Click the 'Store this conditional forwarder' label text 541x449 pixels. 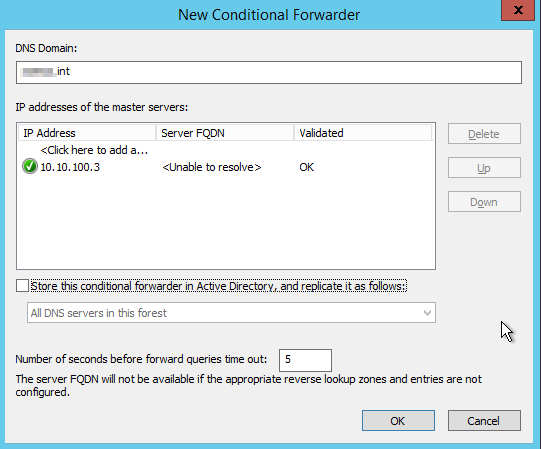[219, 286]
